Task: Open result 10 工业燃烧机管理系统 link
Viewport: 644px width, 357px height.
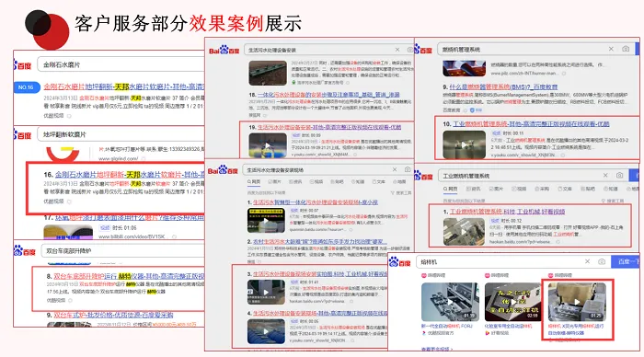Action: tap(531, 123)
